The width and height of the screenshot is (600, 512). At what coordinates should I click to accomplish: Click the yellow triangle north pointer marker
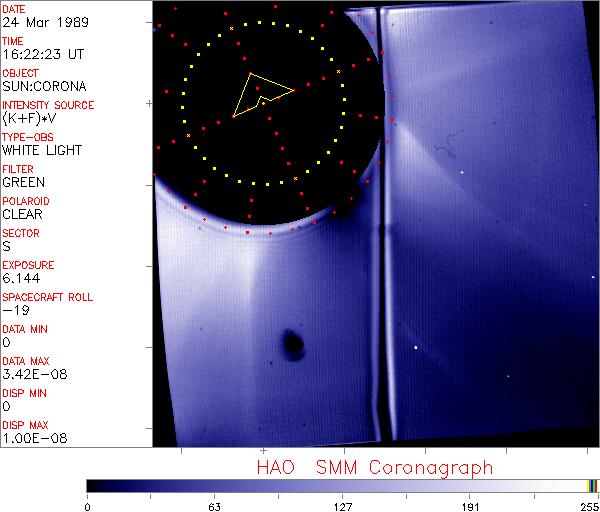[261, 92]
